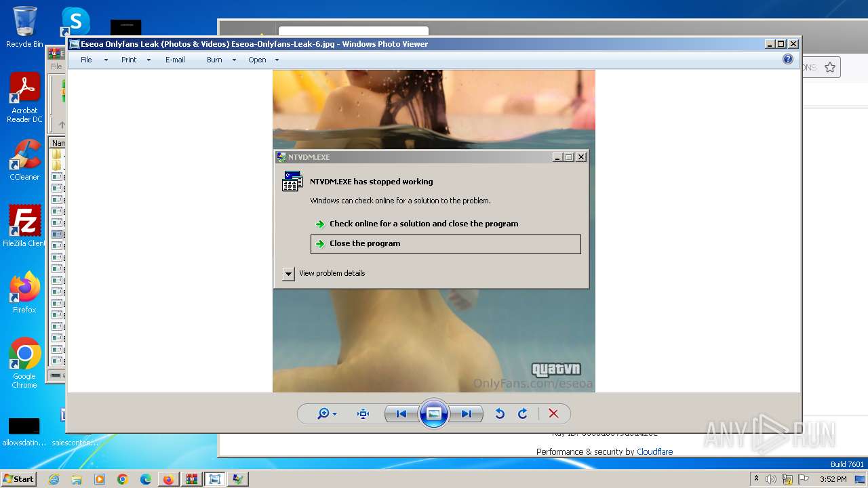
Task: Fit photo to actual size icon
Action: coord(363,413)
